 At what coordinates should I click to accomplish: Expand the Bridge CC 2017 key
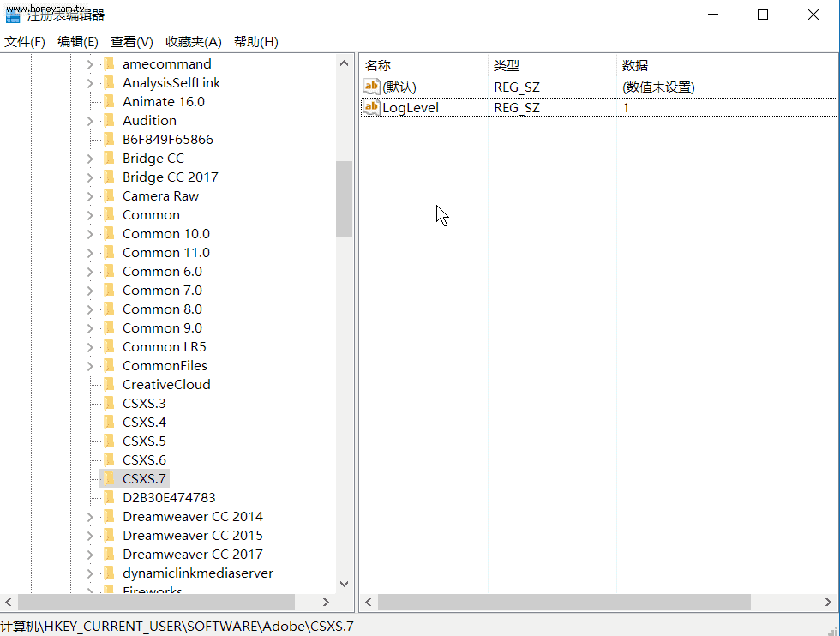[x=90, y=177]
